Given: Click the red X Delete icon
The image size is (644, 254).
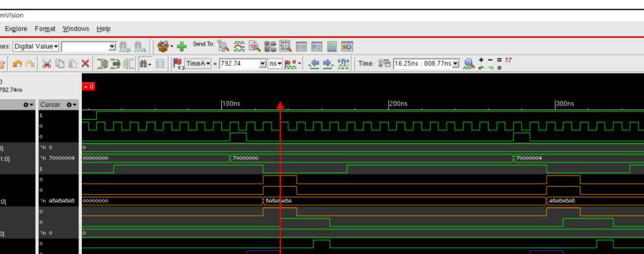Looking at the screenshot, I should (85, 64).
